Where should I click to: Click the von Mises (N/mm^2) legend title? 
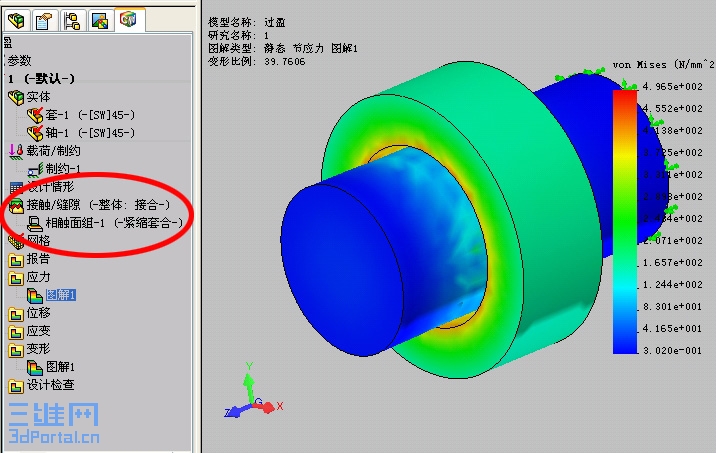pyautogui.click(x=663, y=64)
